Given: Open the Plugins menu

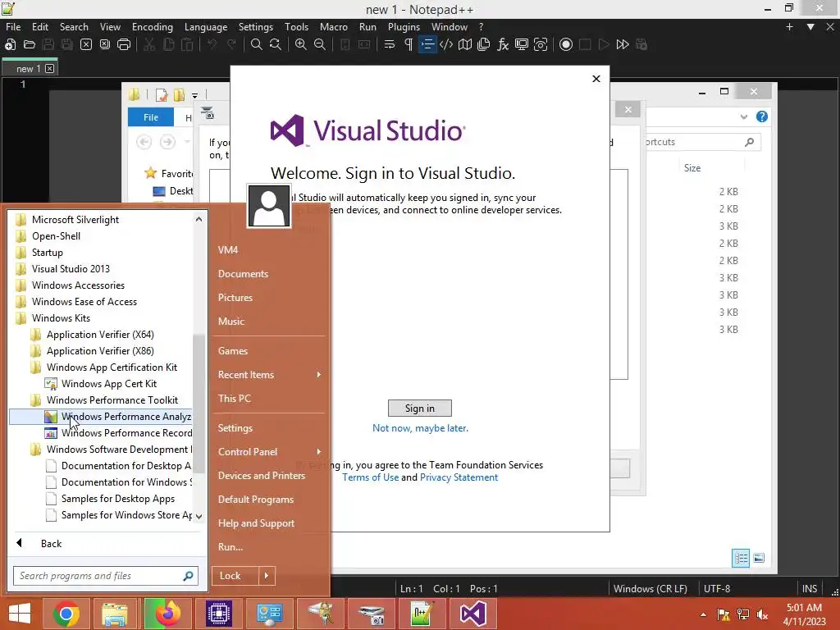Looking at the screenshot, I should (x=404, y=27).
